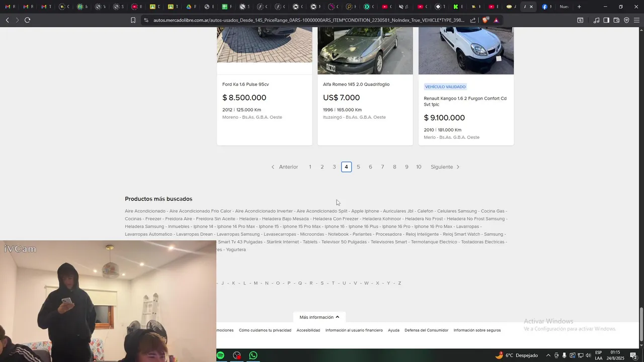644x362 pixels.
Task: Open the Apple Iphone popular search link
Action: [365, 211]
